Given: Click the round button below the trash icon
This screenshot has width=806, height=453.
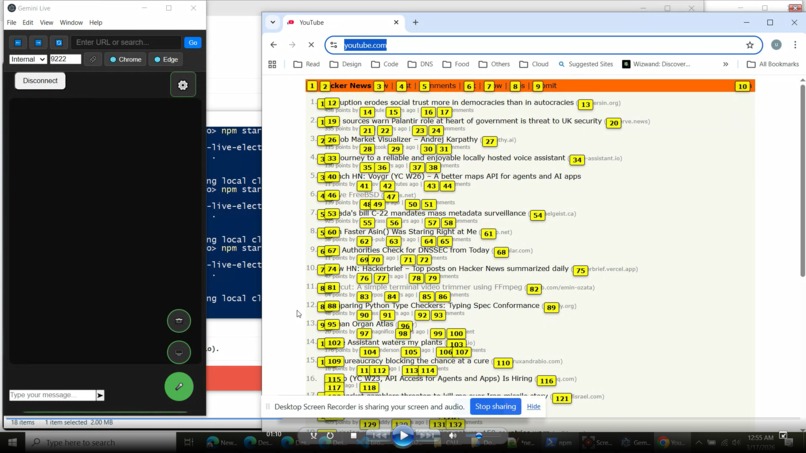Looking at the screenshot, I should click(179, 353).
